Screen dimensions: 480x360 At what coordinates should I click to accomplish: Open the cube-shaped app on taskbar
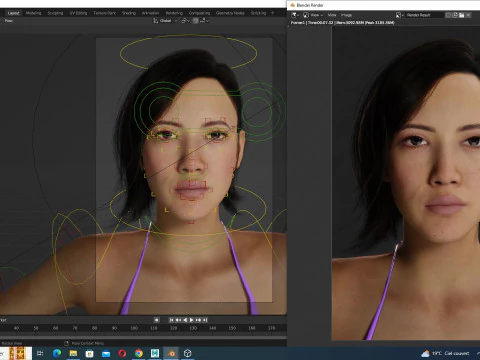[188, 353]
